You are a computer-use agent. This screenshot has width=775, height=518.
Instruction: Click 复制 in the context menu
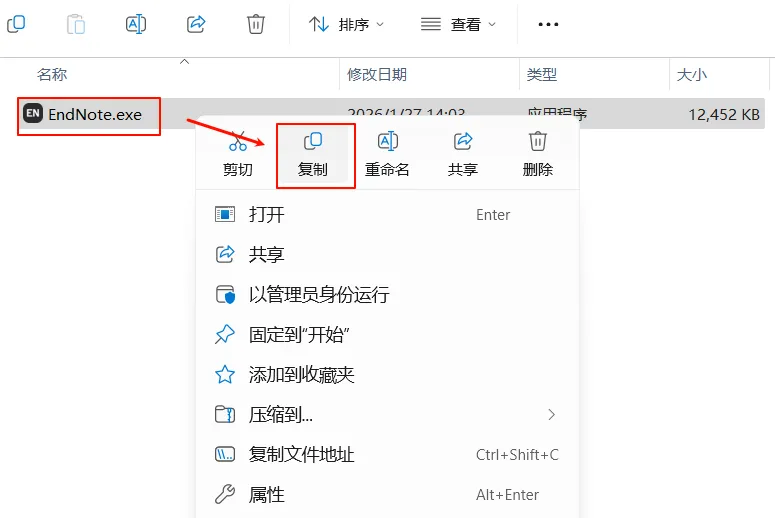[313, 155]
